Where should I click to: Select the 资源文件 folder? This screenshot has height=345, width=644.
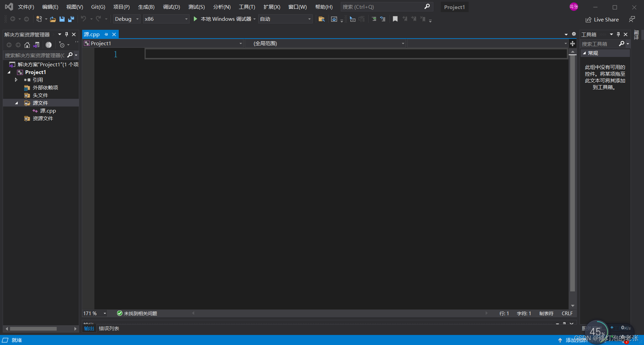point(43,119)
